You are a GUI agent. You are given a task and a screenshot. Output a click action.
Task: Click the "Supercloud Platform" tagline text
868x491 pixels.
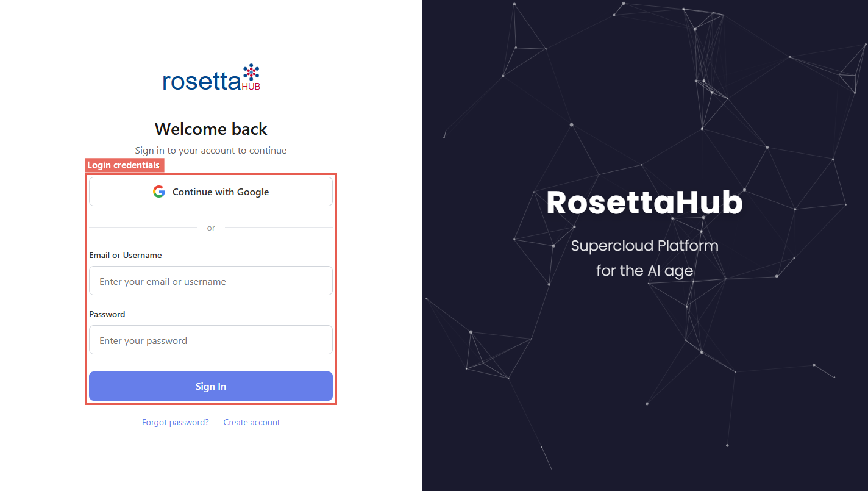tap(644, 246)
